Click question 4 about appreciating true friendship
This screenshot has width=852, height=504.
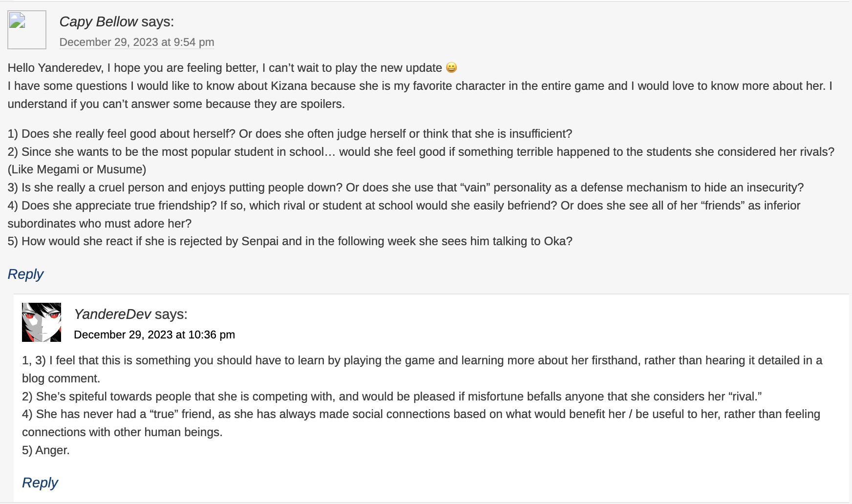pyautogui.click(x=404, y=206)
